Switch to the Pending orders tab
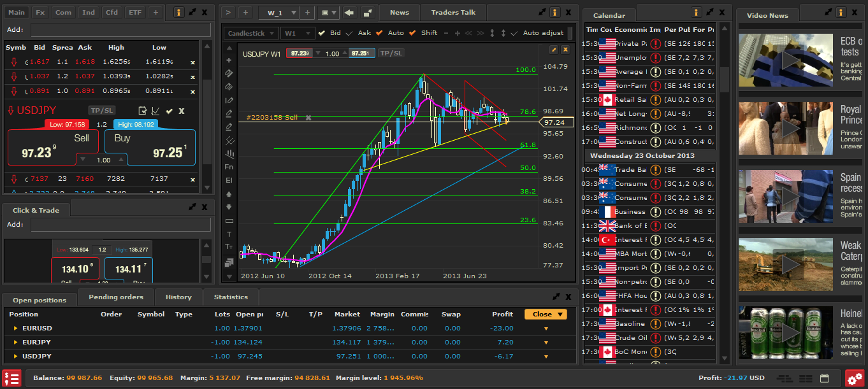This screenshot has height=389, width=868. [x=115, y=297]
